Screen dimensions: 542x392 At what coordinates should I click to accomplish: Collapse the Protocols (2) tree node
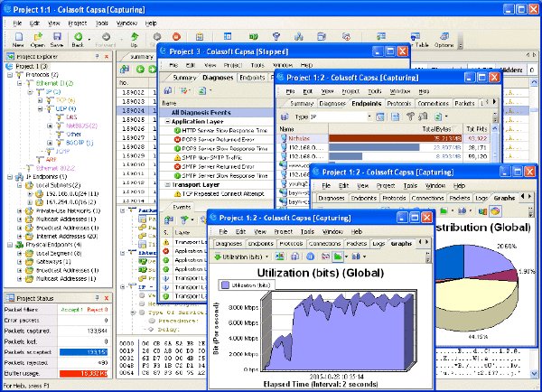tap(10, 75)
